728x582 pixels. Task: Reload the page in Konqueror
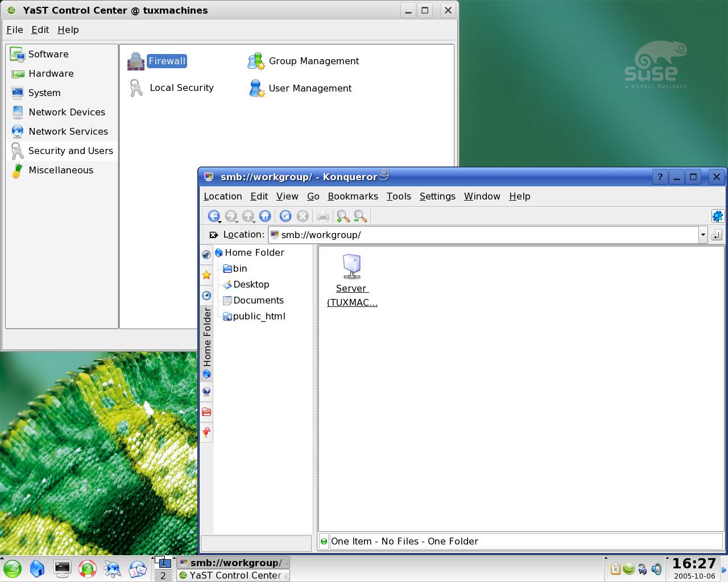tap(286, 216)
